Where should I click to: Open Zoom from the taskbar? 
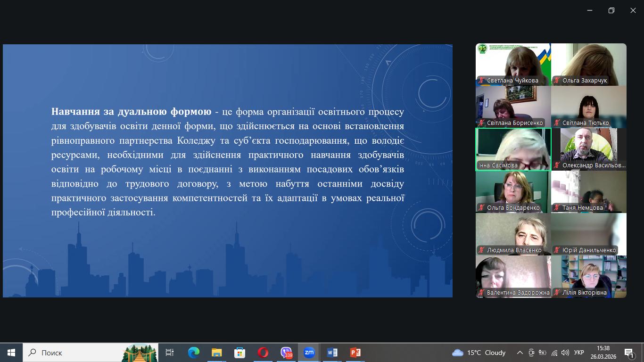tap(309, 353)
